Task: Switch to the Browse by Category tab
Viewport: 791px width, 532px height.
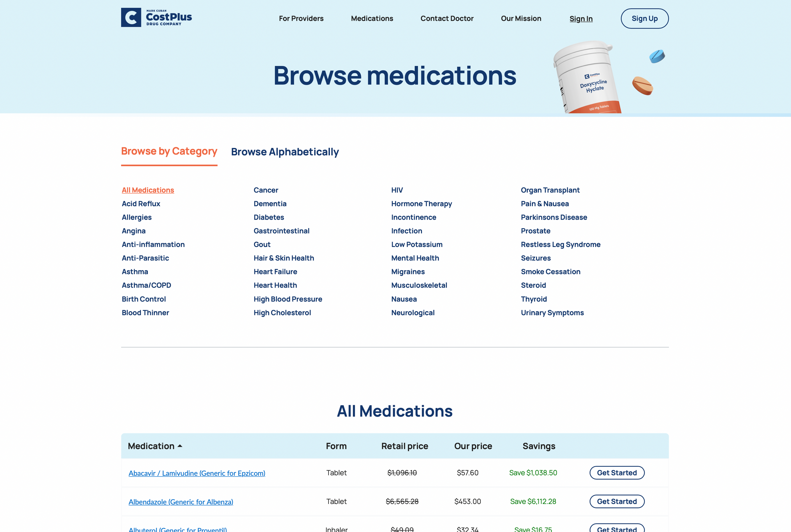Action: pyautogui.click(x=169, y=151)
